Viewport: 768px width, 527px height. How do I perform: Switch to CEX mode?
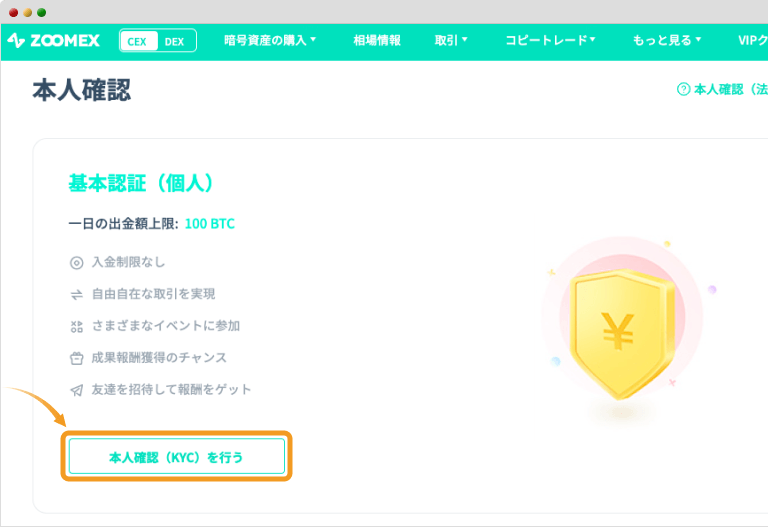point(137,41)
